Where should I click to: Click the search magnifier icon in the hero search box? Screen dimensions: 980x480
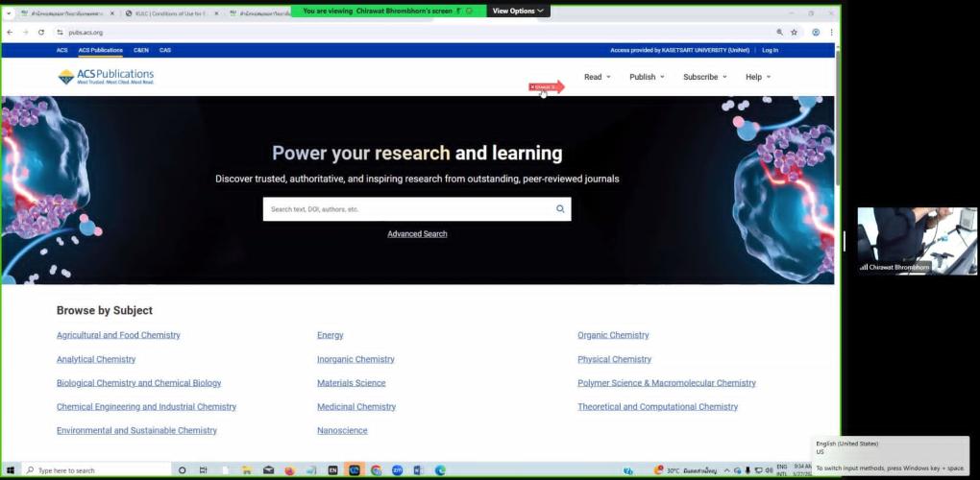560,208
